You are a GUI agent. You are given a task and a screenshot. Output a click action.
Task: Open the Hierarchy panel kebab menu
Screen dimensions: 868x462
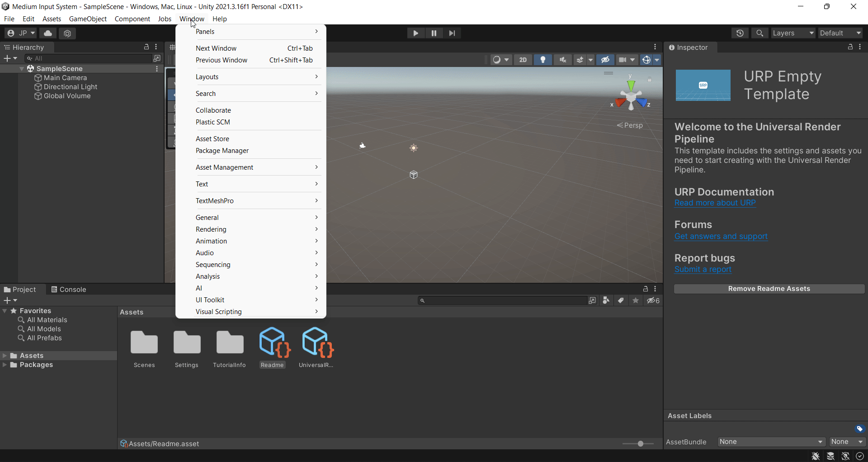coord(156,47)
